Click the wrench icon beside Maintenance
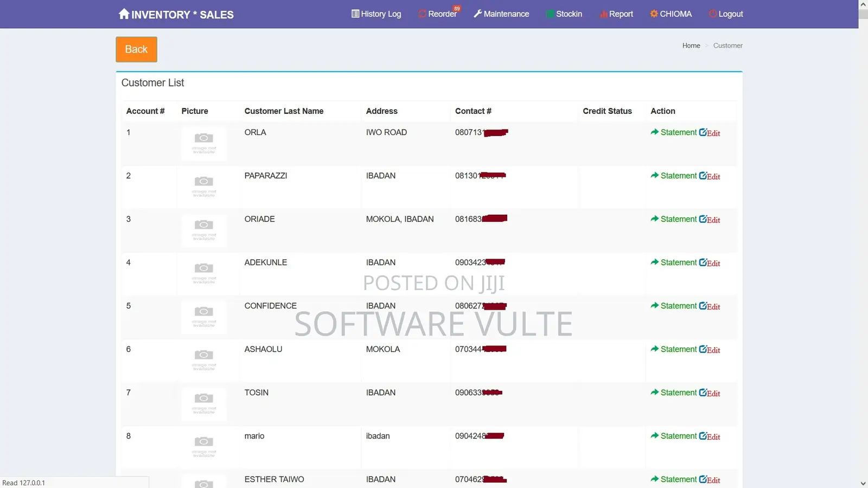This screenshot has width=868, height=488. click(x=477, y=14)
